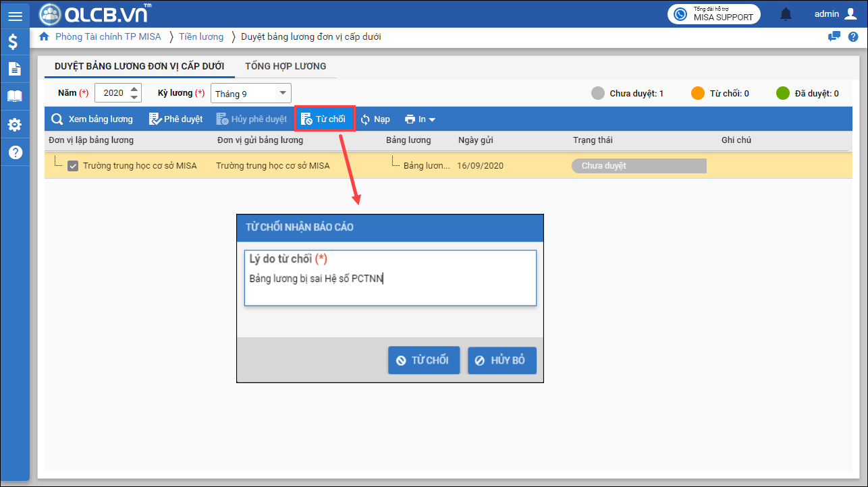Image resolution: width=868 pixels, height=487 pixels.
Task: Open the chat feedback icon
Action: [x=834, y=36]
